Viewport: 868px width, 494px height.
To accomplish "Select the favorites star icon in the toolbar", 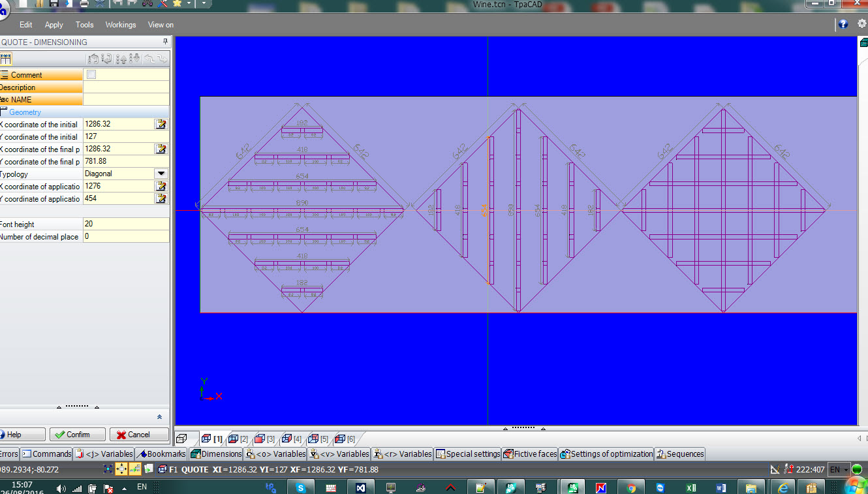I will click(178, 3).
